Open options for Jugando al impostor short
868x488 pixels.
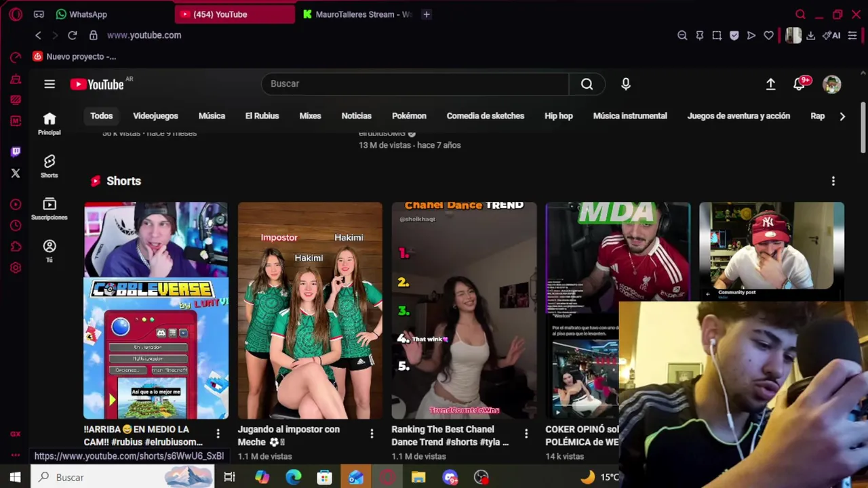(372, 433)
